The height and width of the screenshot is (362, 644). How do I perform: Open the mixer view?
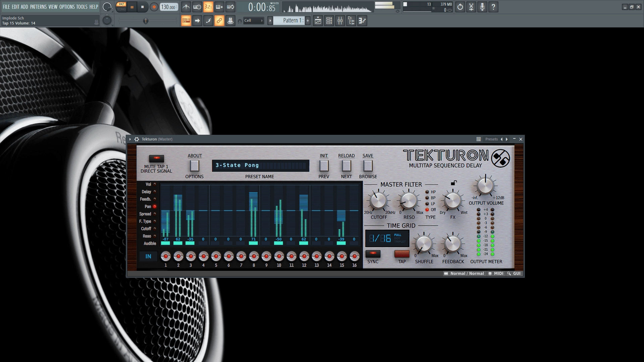(x=340, y=21)
